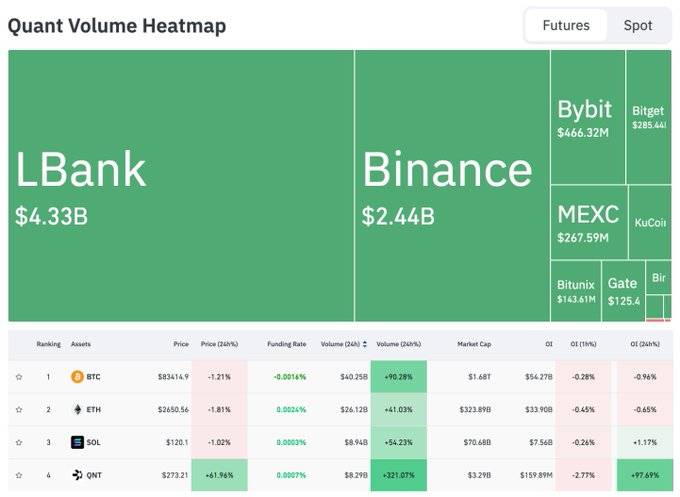
Task: Click the Price column header
Action: (181, 344)
